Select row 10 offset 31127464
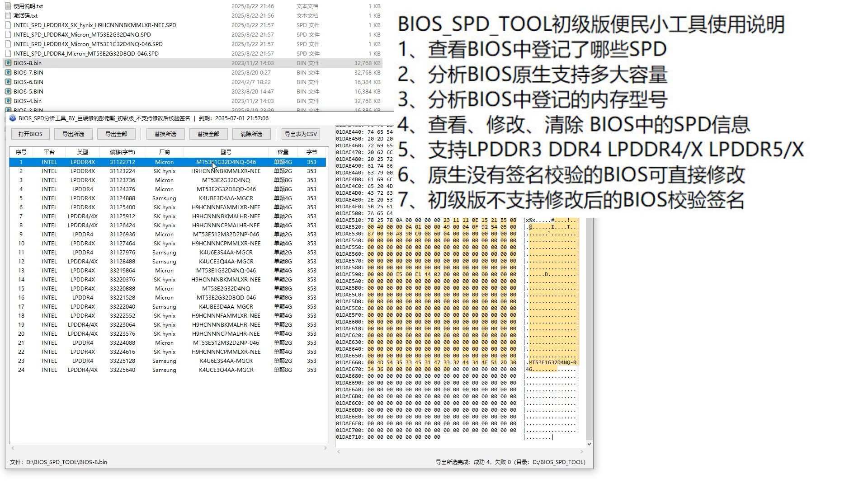The width and height of the screenshot is (868, 488). [x=123, y=244]
